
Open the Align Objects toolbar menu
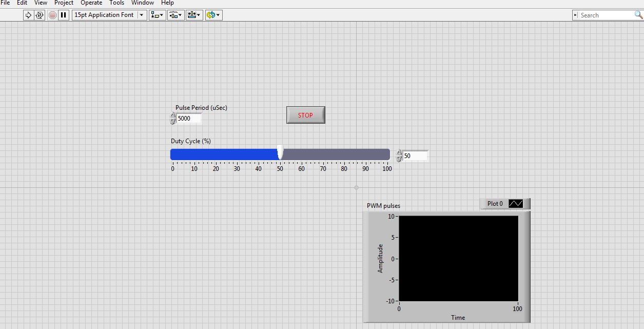pyautogui.click(x=157, y=15)
